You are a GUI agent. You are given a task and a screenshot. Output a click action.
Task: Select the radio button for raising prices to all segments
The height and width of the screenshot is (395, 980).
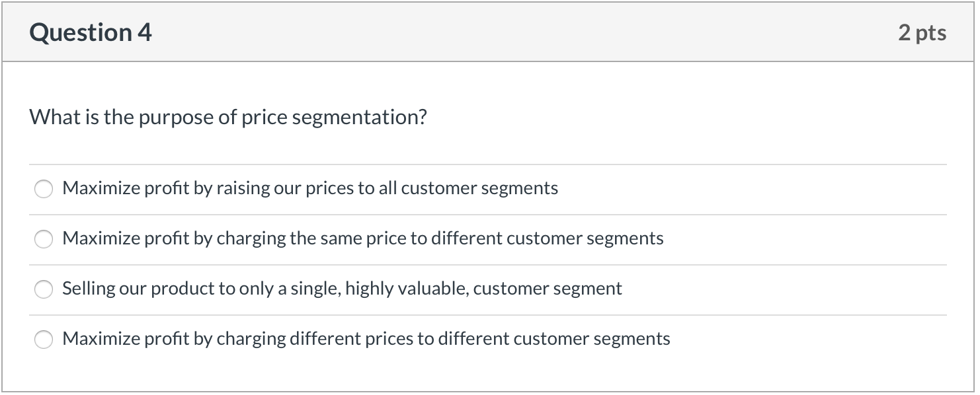(x=44, y=189)
